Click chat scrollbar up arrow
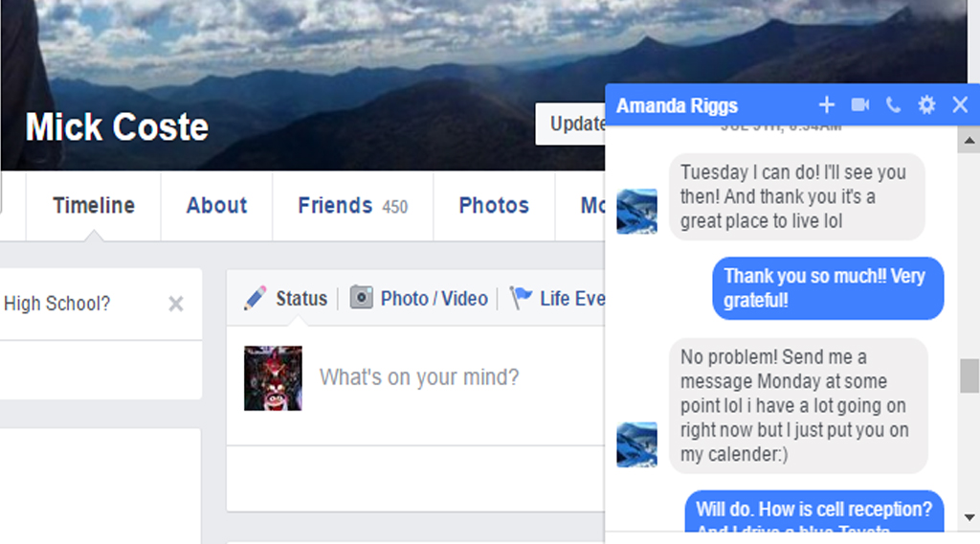 pyautogui.click(x=969, y=140)
